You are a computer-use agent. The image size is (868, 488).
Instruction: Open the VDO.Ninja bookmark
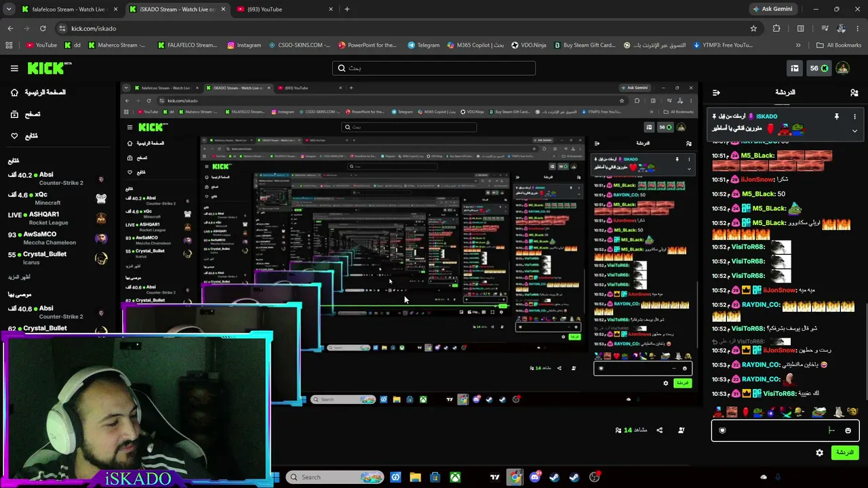(x=530, y=45)
